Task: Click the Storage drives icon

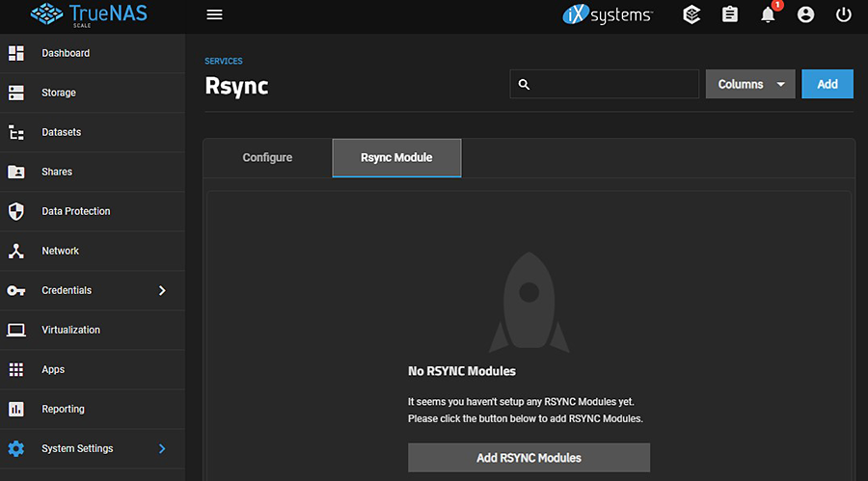Action: click(16, 93)
